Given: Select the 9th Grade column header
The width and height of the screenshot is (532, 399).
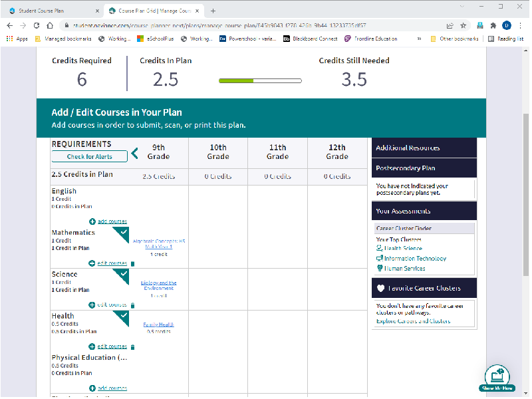Looking at the screenshot, I should (158, 152).
